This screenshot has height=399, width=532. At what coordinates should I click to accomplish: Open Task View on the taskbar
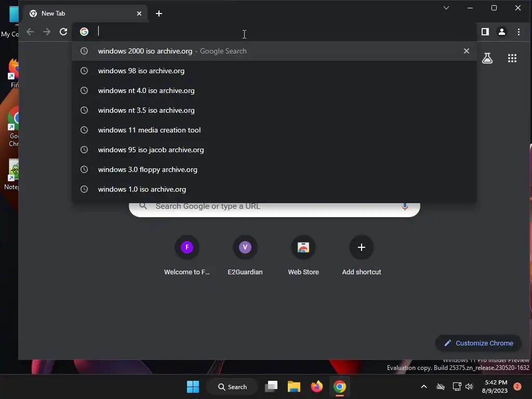(271, 387)
